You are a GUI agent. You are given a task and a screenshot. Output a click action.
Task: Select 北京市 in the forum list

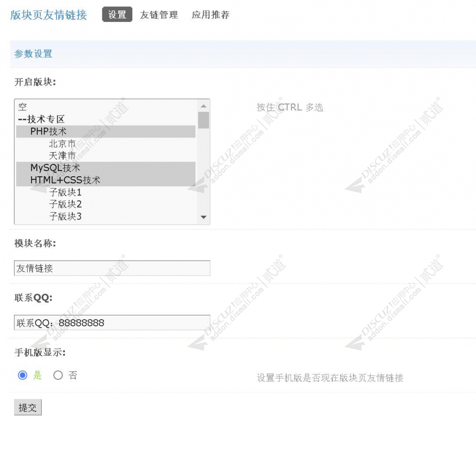coord(106,143)
